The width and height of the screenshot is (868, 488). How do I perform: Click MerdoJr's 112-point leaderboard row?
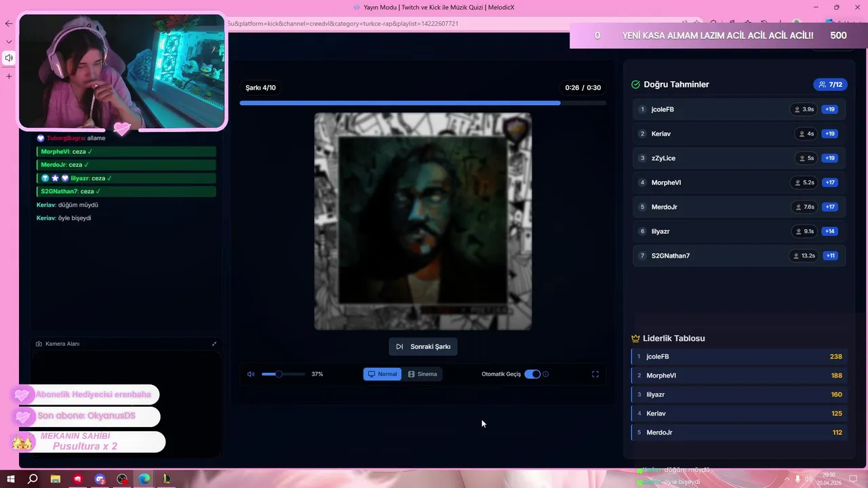(739, 432)
